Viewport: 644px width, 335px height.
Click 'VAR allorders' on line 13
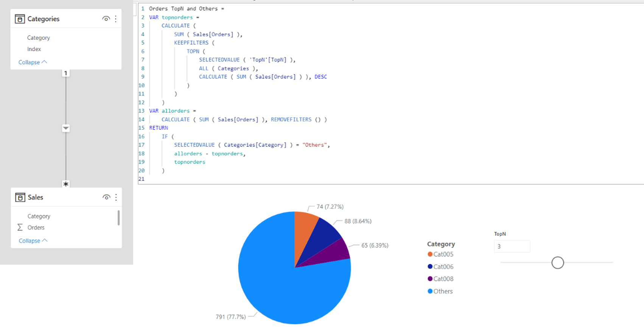coord(169,111)
